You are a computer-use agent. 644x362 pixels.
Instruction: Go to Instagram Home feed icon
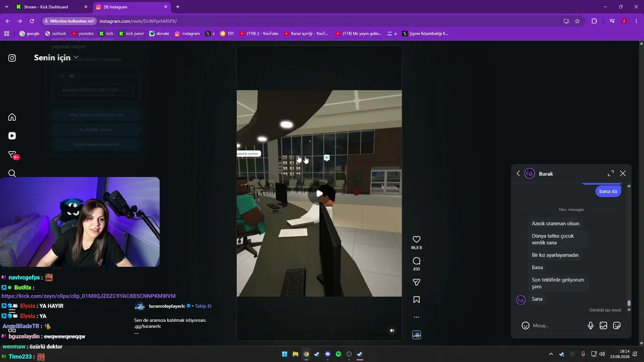point(12,117)
